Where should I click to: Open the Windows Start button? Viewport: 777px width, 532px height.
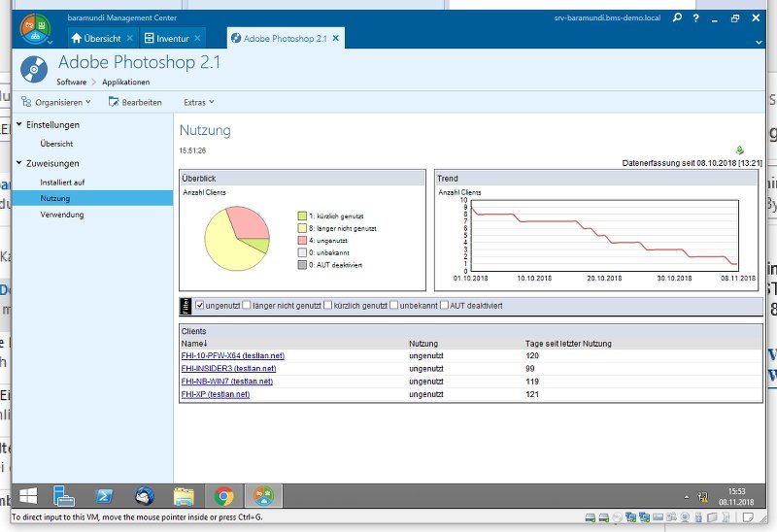pyautogui.click(x=28, y=496)
